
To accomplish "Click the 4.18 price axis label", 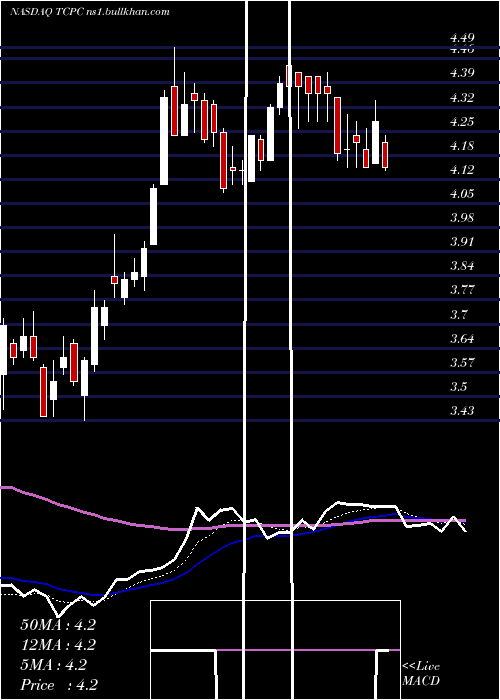I will point(462,146).
